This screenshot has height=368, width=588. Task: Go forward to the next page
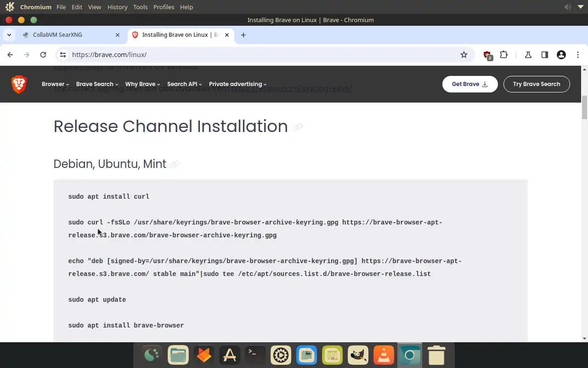click(27, 55)
